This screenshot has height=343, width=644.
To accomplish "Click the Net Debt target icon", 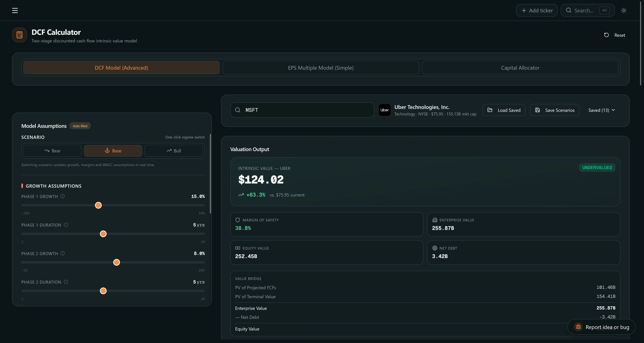I will coord(435,248).
